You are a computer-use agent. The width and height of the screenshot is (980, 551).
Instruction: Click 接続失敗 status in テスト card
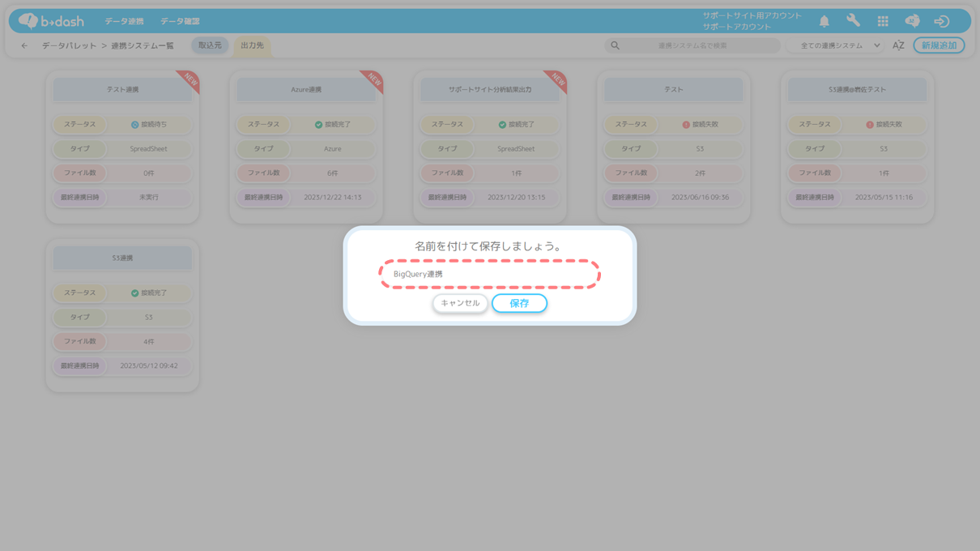pyautogui.click(x=701, y=125)
